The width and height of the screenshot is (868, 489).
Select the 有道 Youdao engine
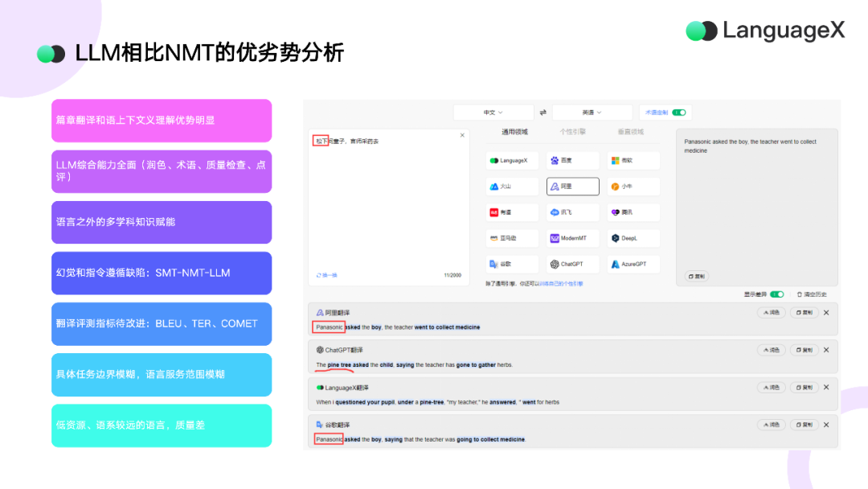pyautogui.click(x=512, y=212)
